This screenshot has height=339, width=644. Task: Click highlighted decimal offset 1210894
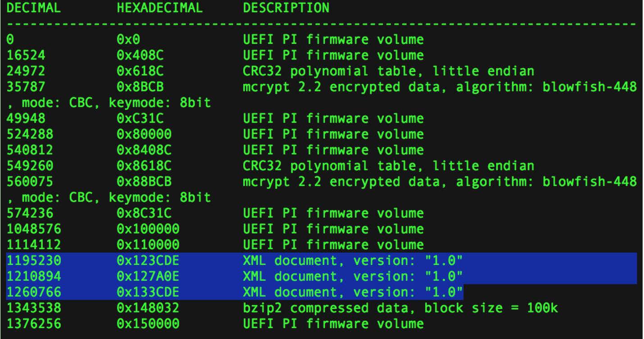pyautogui.click(x=34, y=276)
